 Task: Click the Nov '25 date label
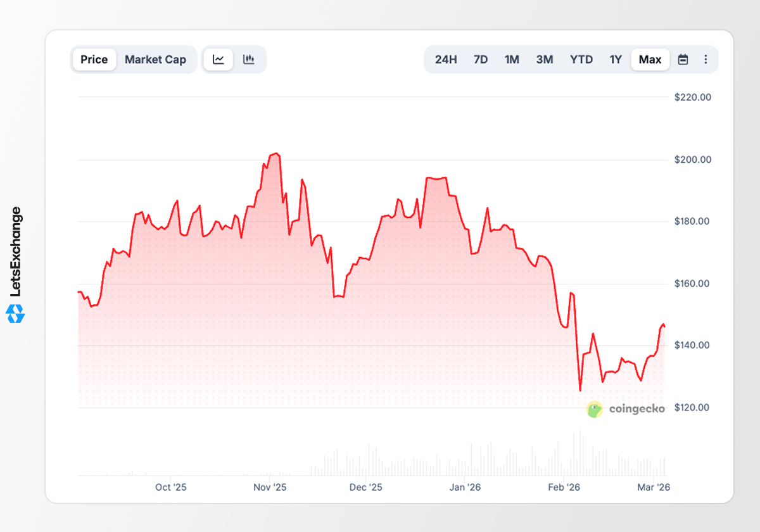click(270, 487)
